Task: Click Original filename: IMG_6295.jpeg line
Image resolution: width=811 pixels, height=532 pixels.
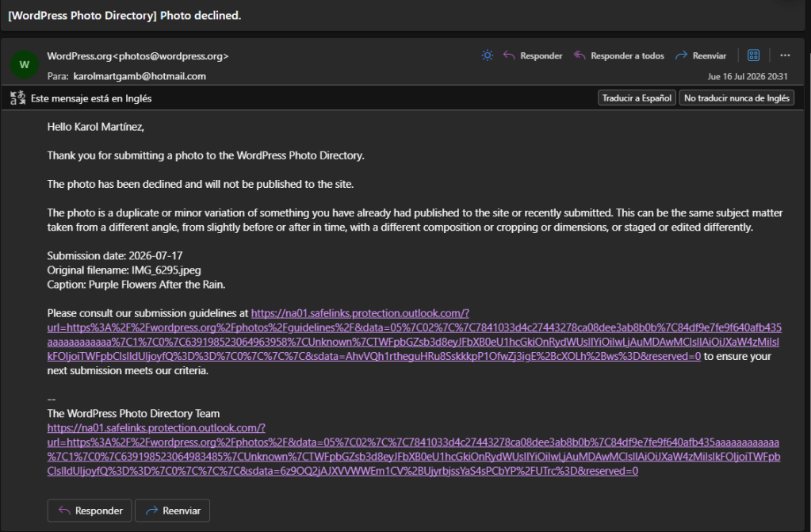Action: tap(124, 270)
